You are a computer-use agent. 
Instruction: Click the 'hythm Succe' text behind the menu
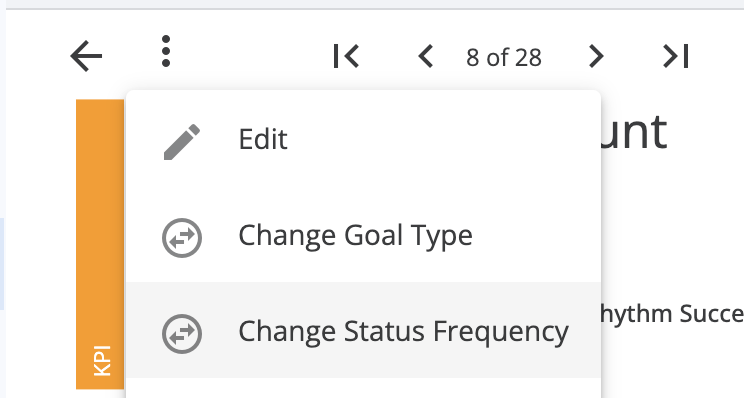pyautogui.click(x=672, y=315)
